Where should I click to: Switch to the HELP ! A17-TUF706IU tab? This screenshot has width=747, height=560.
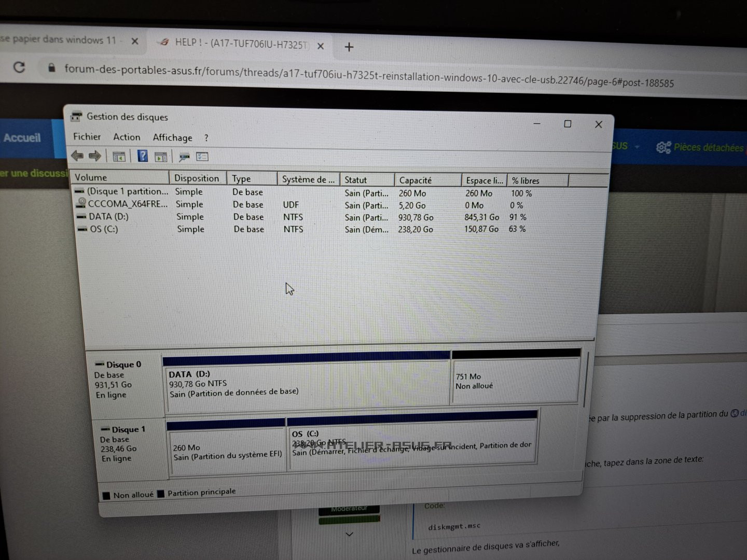tap(239, 44)
